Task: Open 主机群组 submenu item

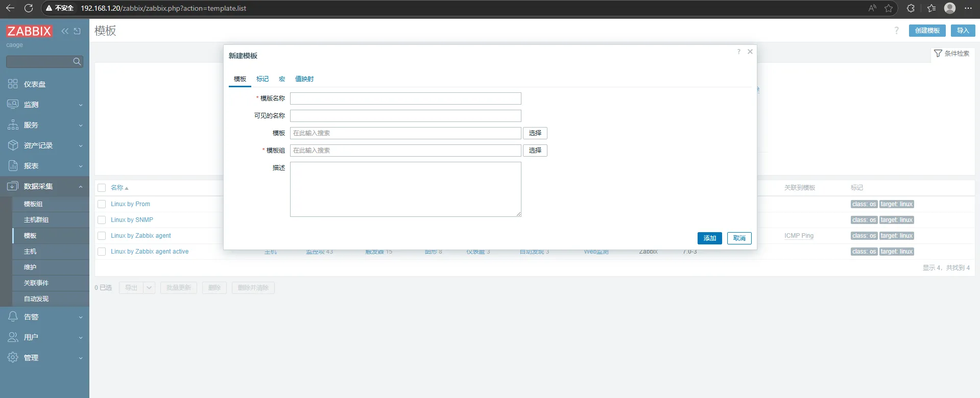Action: point(51,220)
